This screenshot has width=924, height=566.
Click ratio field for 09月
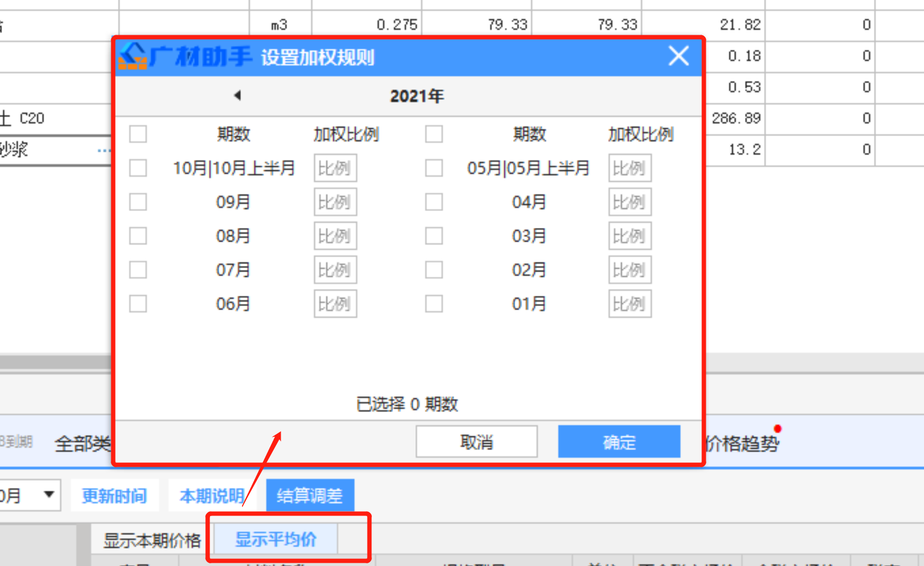click(x=335, y=202)
